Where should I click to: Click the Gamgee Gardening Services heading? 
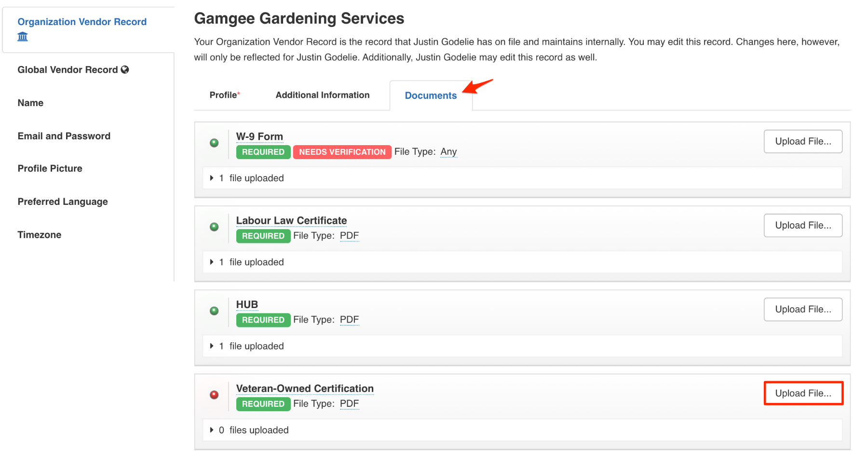(299, 18)
